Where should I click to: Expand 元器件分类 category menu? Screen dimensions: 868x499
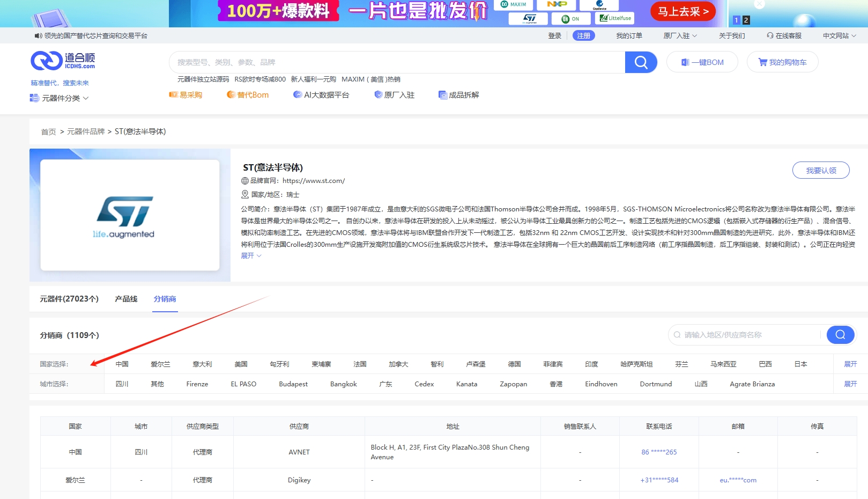(x=59, y=98)
